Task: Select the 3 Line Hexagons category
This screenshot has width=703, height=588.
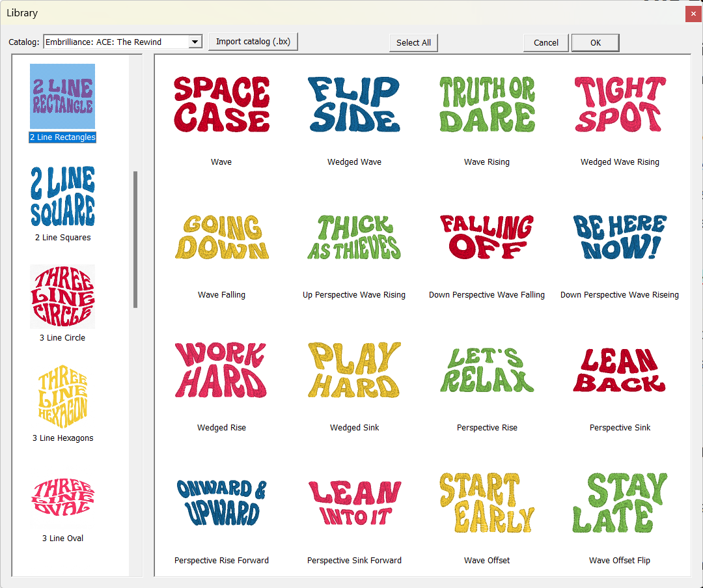Action: pyautogui.click(x=62, y=397)
